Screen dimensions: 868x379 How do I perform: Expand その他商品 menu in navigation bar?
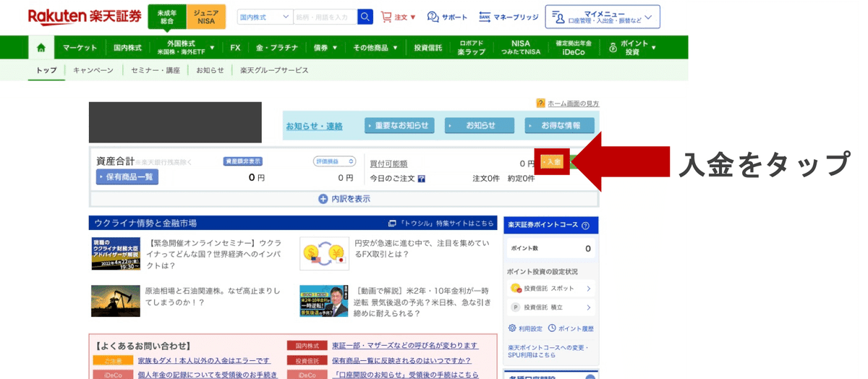[375, 48]
